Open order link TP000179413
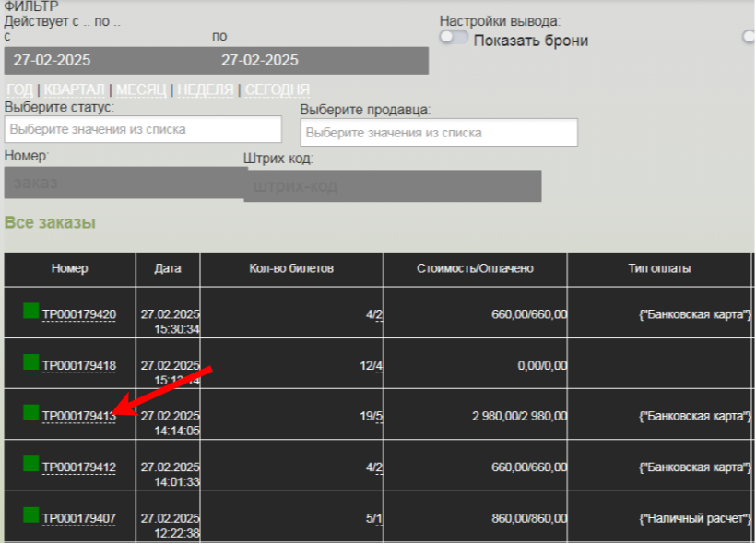The height and width of the screenshot is (544, 756). pos(79,417)
